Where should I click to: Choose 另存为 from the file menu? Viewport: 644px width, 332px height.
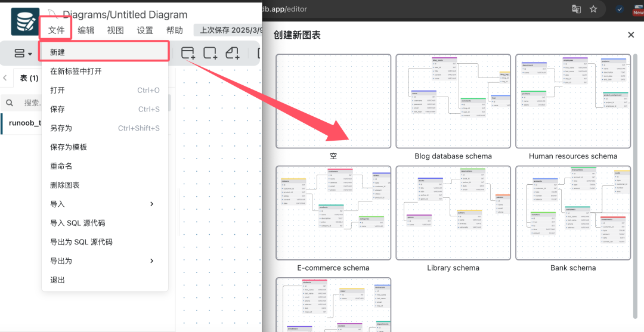(61, 128)
